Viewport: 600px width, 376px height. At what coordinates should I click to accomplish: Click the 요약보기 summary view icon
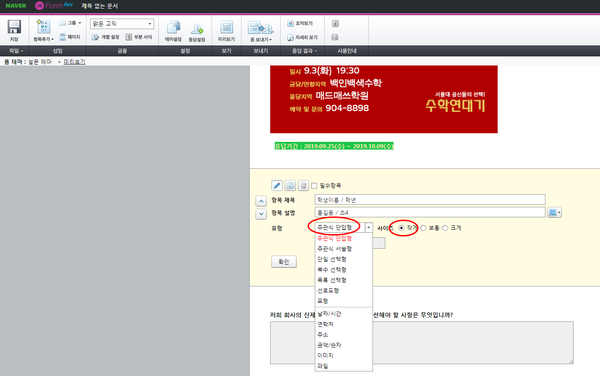pos(290,23)
